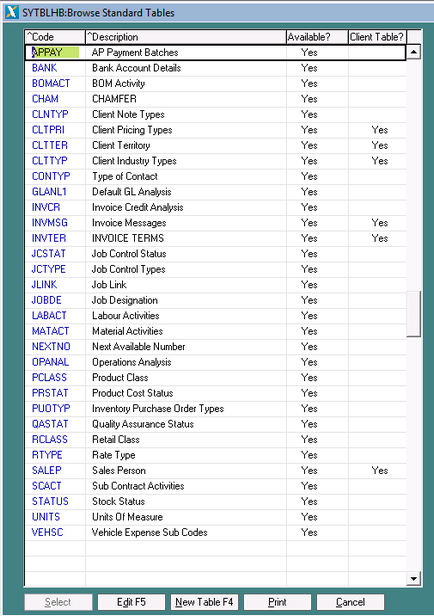Select the CLNTYP code entry

point(50,114)
